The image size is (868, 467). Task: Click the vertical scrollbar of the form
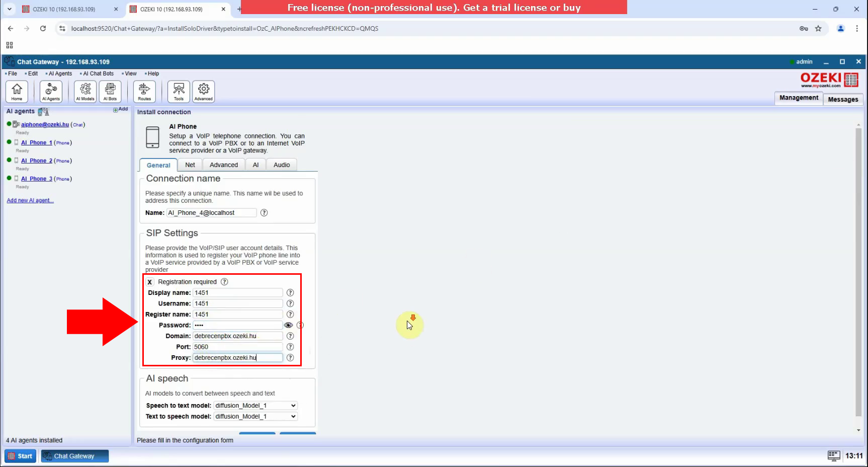click(858, 272)
